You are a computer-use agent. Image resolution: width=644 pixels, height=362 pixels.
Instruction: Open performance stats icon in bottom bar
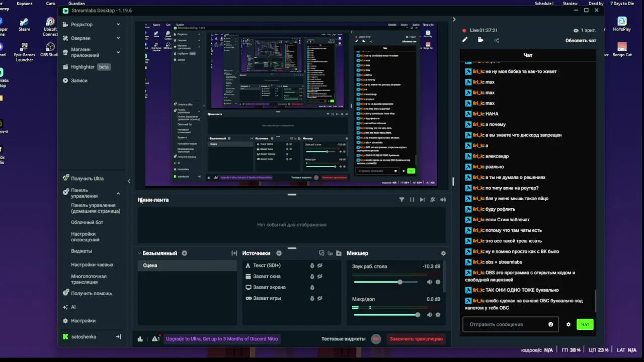point(140,339)
